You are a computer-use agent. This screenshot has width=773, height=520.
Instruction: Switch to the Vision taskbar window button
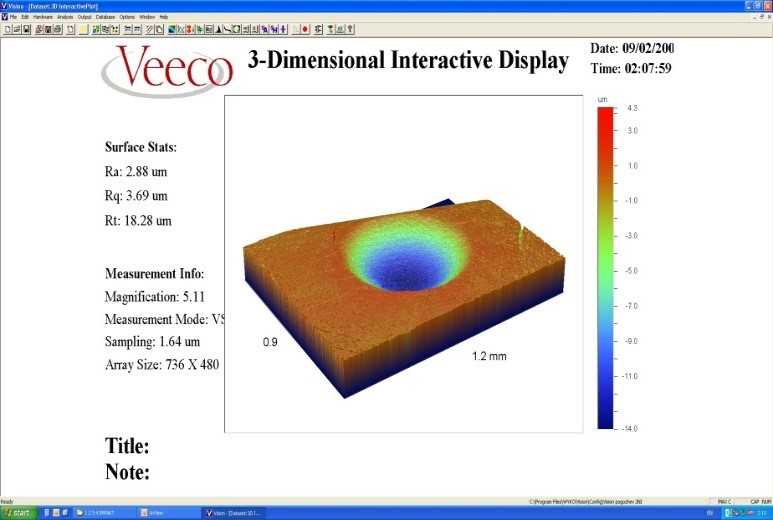point(234,513)
